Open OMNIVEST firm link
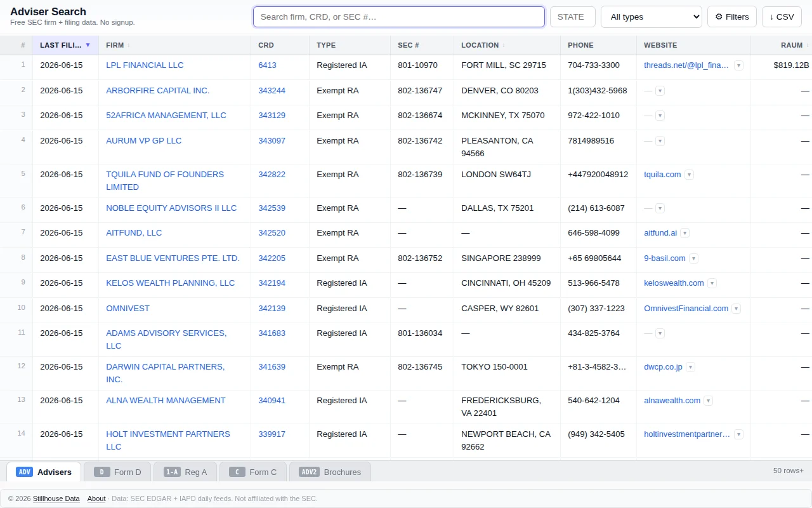Viewport: 812px width, 508px height. click(x=128, y=309)
